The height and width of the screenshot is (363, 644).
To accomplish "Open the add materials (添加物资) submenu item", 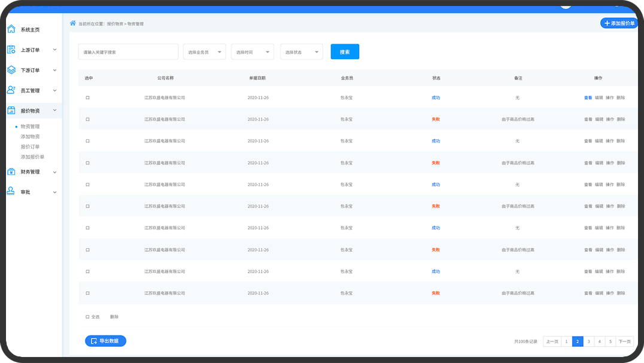I will point(30,136).
